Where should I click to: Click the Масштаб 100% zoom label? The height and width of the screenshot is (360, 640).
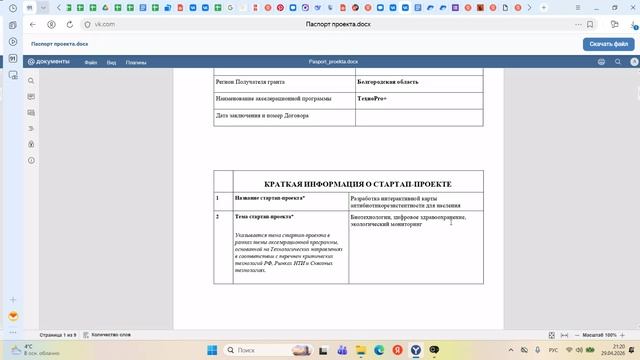599,335
